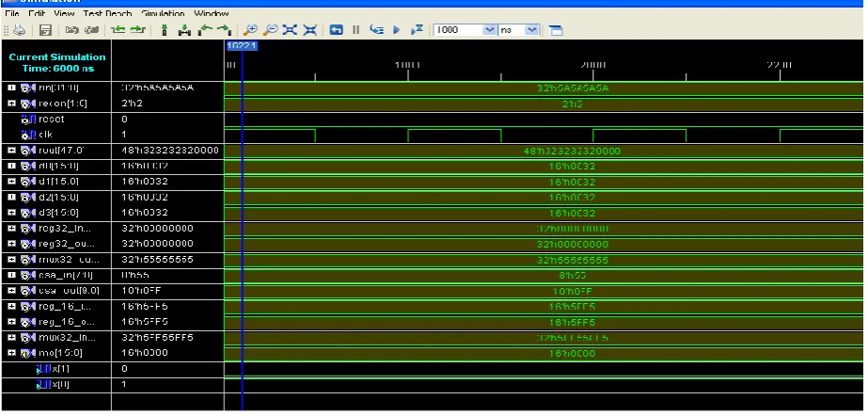This screenshot has width=868, height=416.
Task: Select the x[0] signal name
Action: click(59, 384)
